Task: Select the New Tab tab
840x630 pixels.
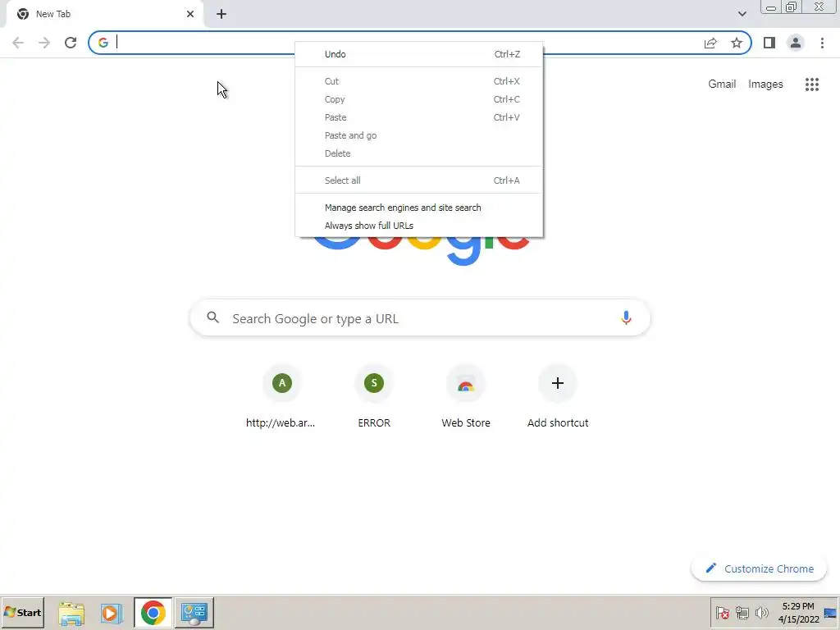Action: 104,14
